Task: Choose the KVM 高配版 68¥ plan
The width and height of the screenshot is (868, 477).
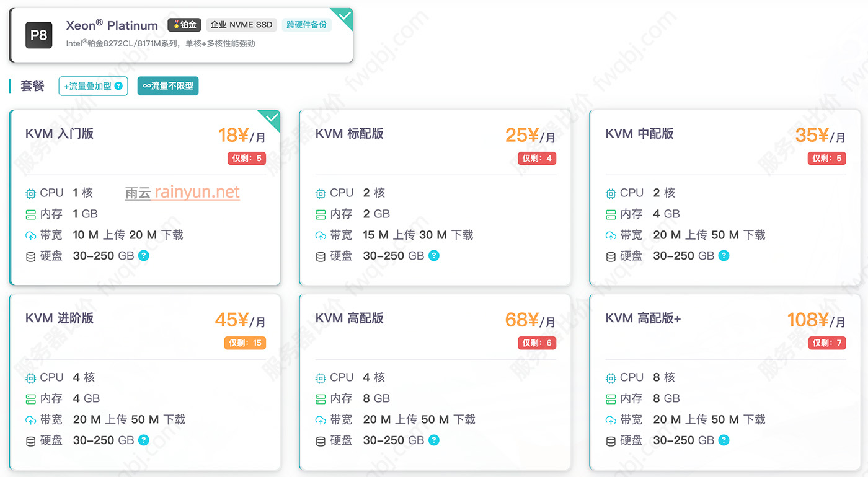Action: point(435,382)
